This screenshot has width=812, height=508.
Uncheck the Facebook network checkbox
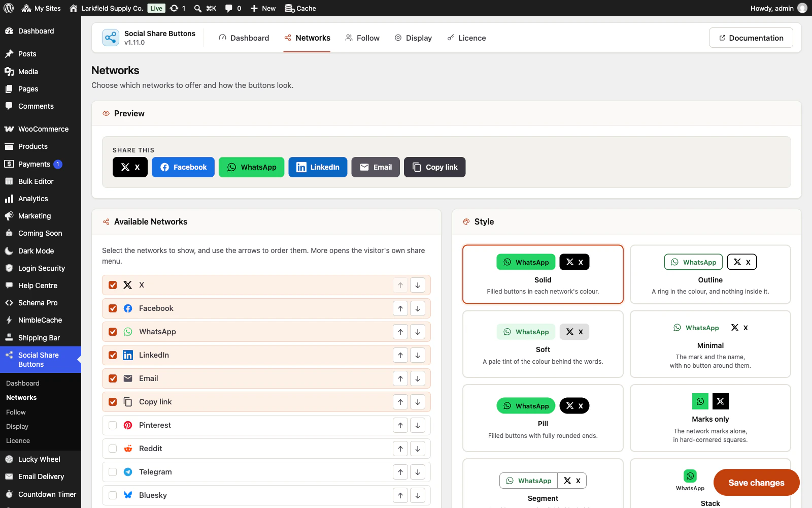pyautogui.click(x=113, y=308)
